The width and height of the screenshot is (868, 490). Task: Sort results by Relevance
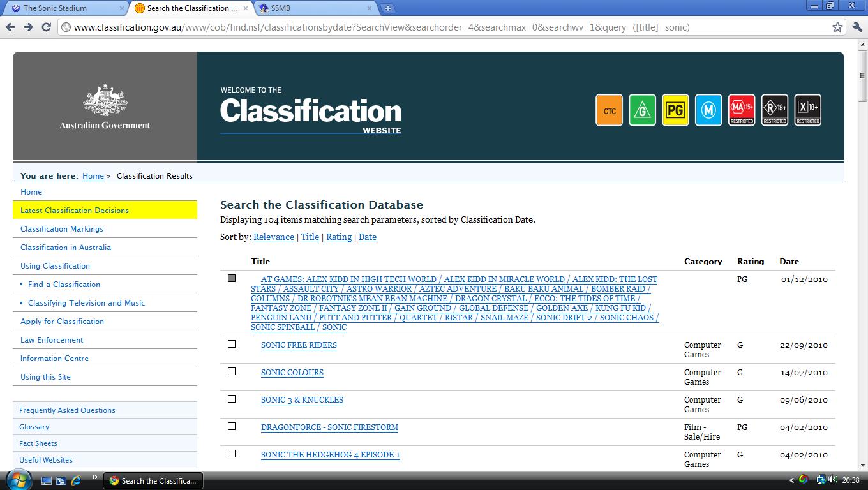coord(274,237)
